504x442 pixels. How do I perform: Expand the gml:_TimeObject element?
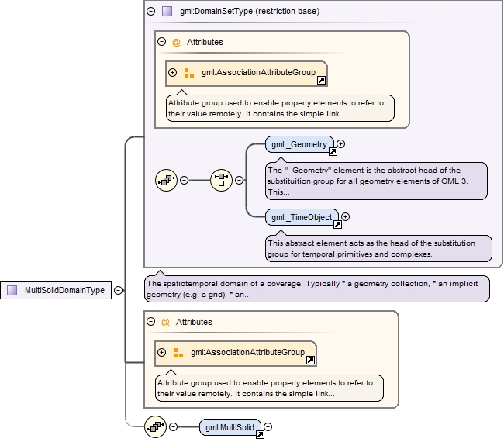(345, 216)
